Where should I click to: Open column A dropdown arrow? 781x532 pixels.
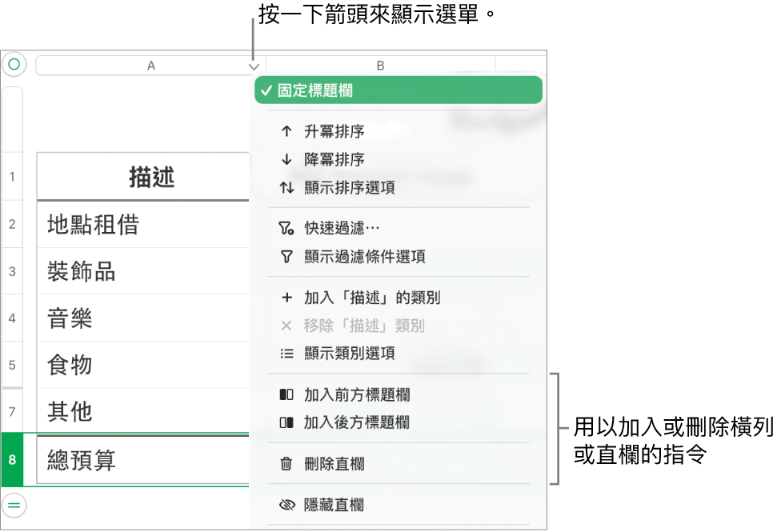tap(254, 67)
